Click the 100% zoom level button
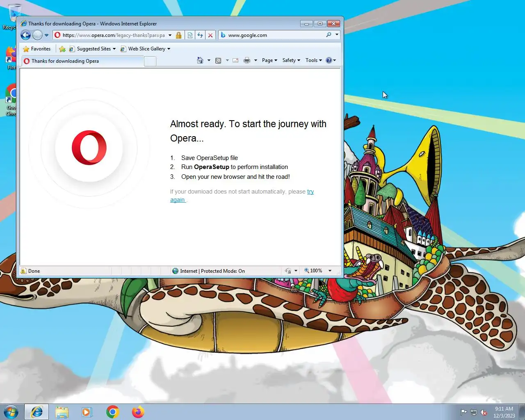 pyautogui.click(x=313, y=271)
